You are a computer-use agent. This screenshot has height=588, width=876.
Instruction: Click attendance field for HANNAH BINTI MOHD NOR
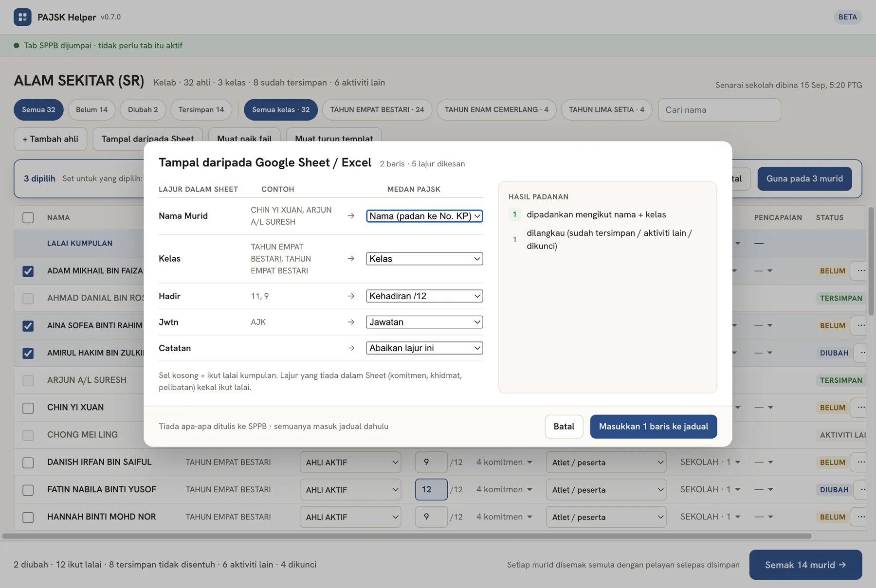(x=431, y=517)
